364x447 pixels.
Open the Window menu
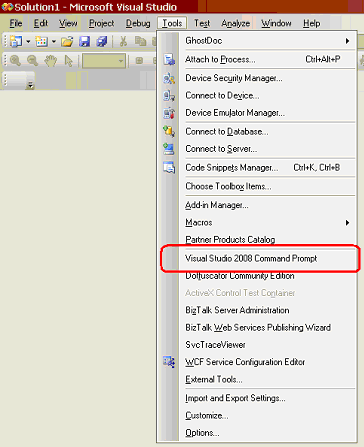276,23
